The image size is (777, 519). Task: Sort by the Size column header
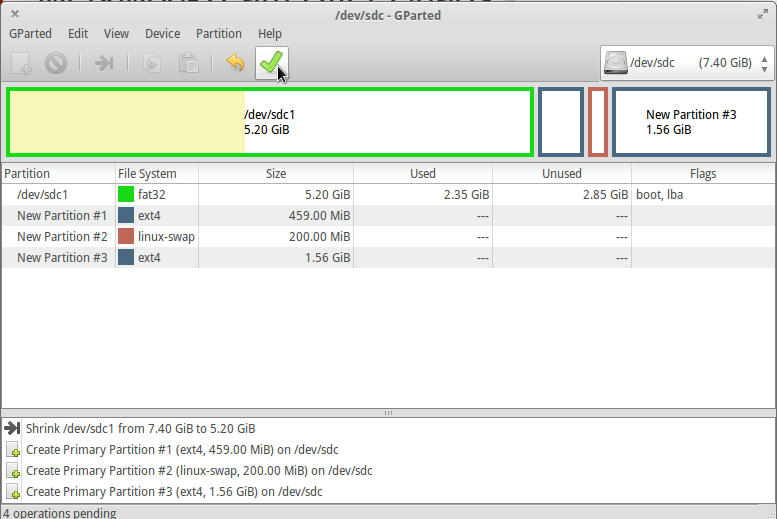click(x=276, y=174)
